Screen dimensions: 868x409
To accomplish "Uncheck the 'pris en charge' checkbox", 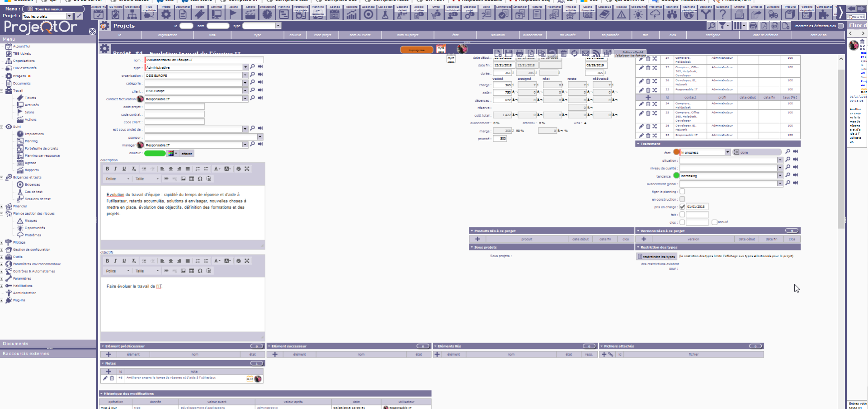I will (682, 207).
